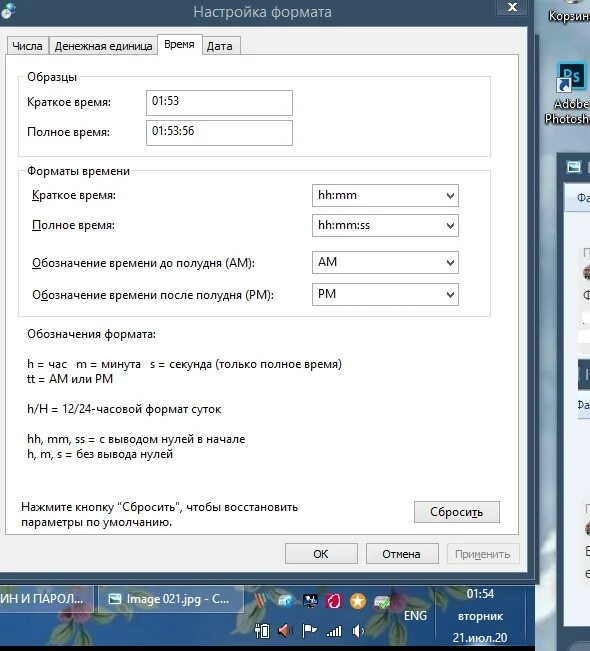Switch the ENG input language
This screenshot has height=651, width=590.
415,616
